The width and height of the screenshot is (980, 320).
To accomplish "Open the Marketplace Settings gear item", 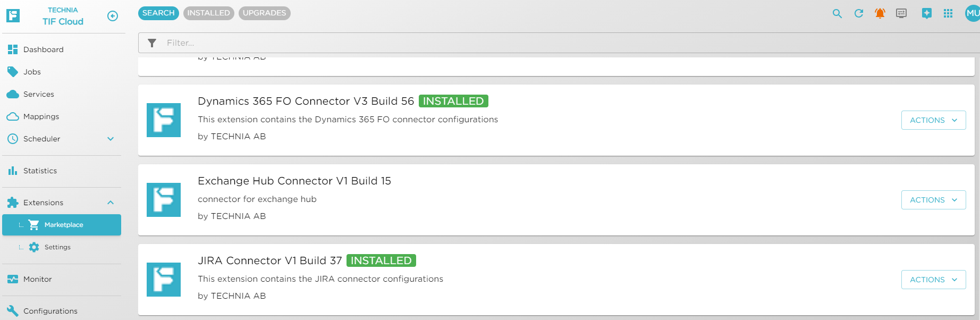I will pyautogui.click(x=57, y=247).
